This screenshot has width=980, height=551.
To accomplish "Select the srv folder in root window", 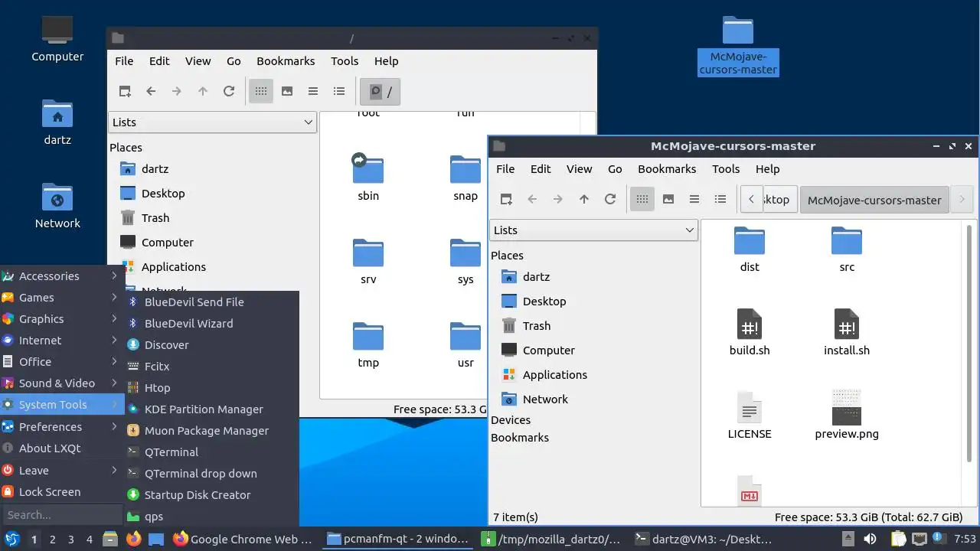I will point(368,262).
